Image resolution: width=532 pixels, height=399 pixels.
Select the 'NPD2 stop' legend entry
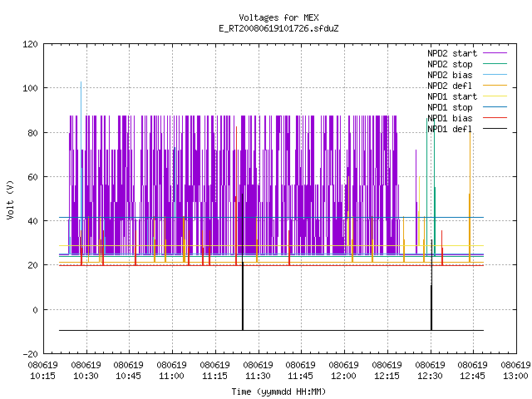click(450, 64)
